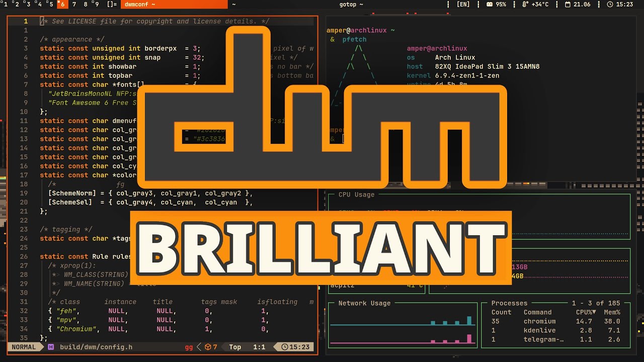Click the [EN] keyboard layout indicator
This screenshot has height=362, width=644.
tap(463, 4)
